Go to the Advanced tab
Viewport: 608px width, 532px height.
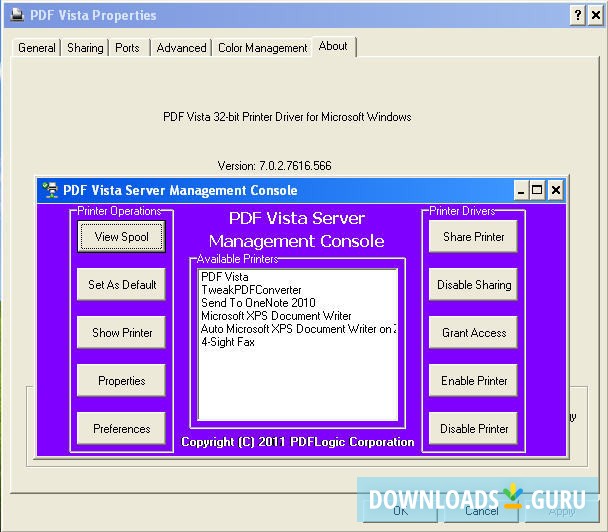181,48
